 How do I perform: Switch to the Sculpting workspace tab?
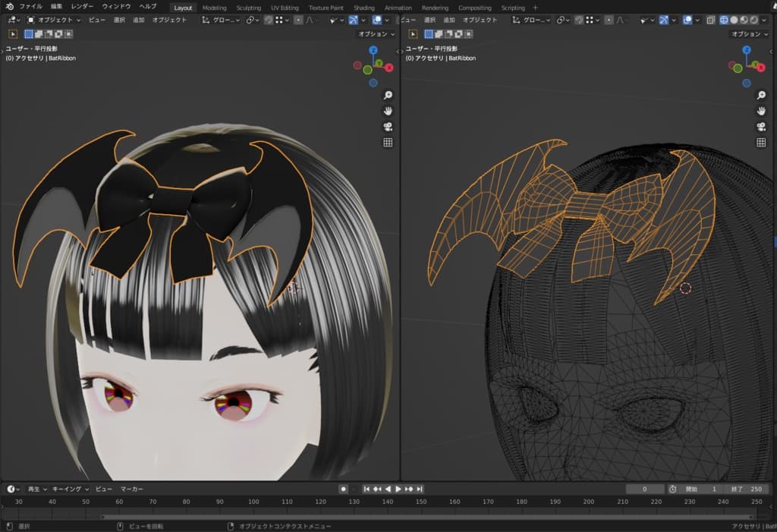click(x=248, y=8)
